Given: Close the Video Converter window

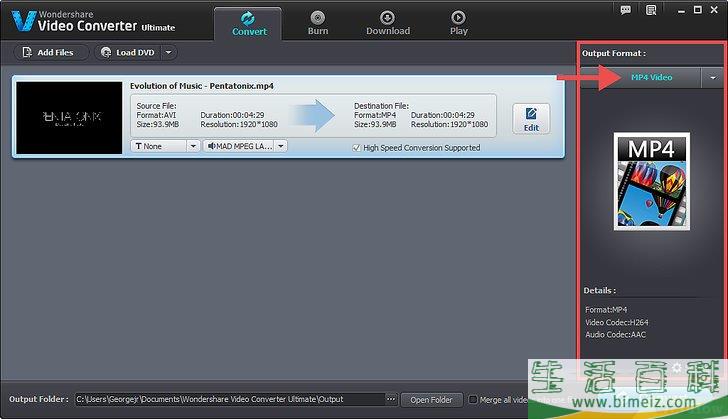Looking at the screenshot, I should click(714, 10).
